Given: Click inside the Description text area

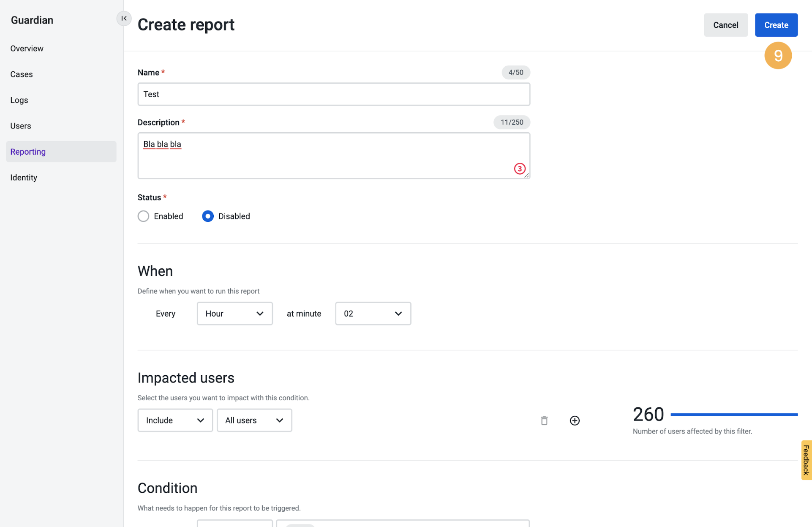Looking at the screenshot, I should [334, 156].
